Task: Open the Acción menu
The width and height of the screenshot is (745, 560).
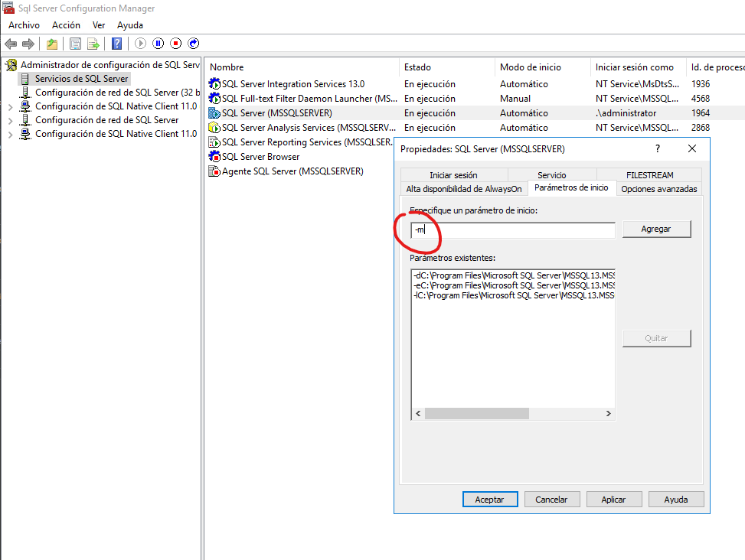Action: 66,25
